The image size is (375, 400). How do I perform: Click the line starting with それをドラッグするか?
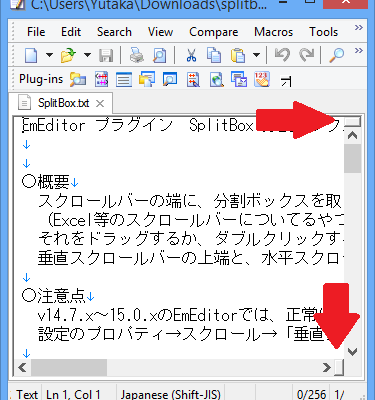191,239
